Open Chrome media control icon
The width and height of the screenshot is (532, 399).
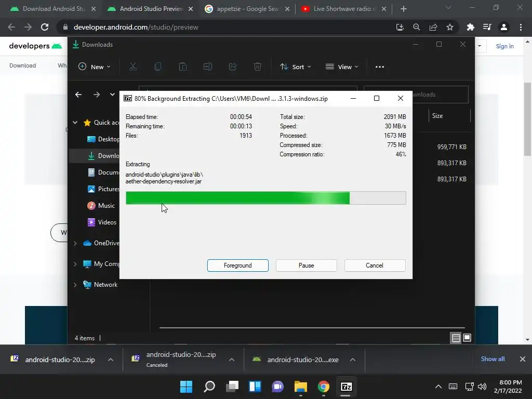[487, 27]
